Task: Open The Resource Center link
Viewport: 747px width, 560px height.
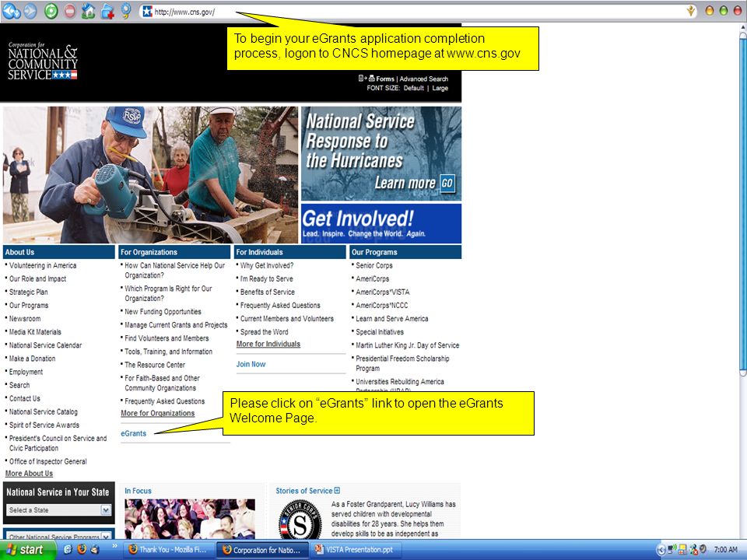Action: [x=155, y=366]
